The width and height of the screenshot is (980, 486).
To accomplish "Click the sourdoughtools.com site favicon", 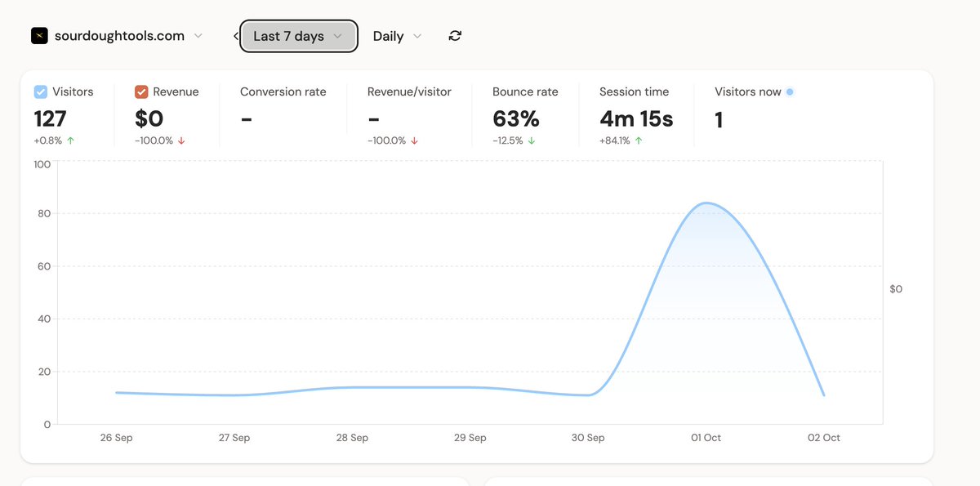I will pos(39,36).
